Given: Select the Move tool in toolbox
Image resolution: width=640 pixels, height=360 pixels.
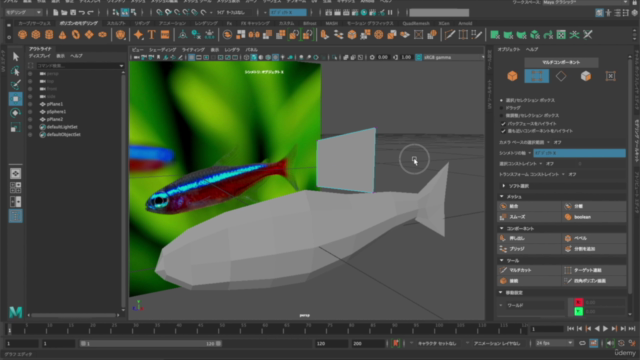Looking at the screenshot, I should pos(16,99).
